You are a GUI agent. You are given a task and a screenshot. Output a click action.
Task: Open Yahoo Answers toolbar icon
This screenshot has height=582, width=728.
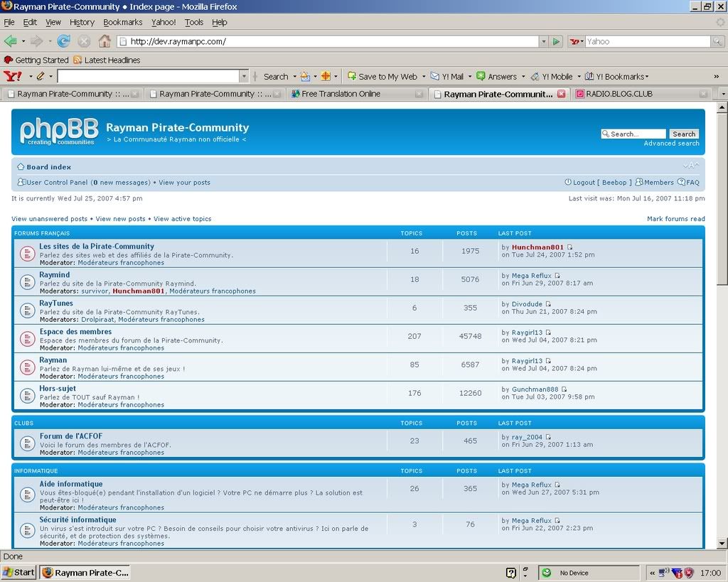click(481, 76)
